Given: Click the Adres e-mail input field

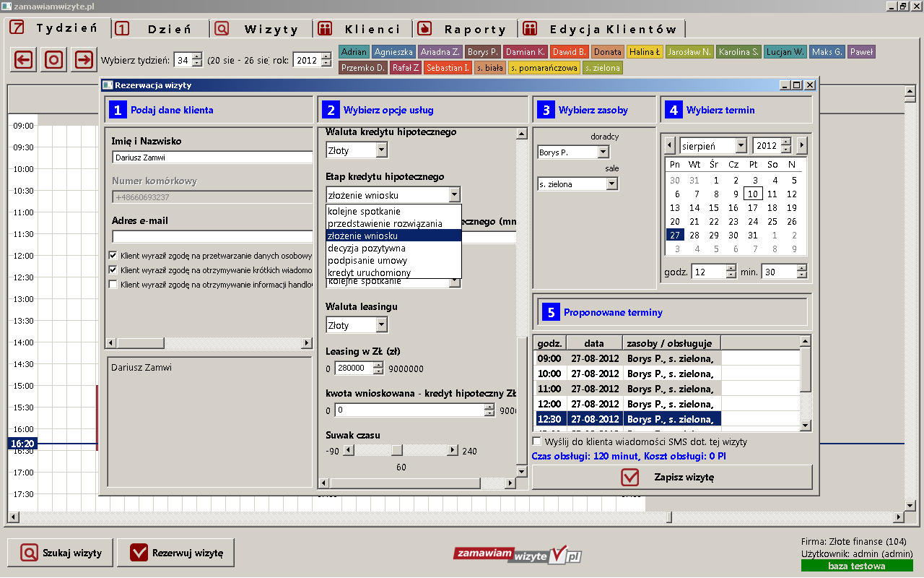Looking at the screenshot, I should [x=212, y=236].
